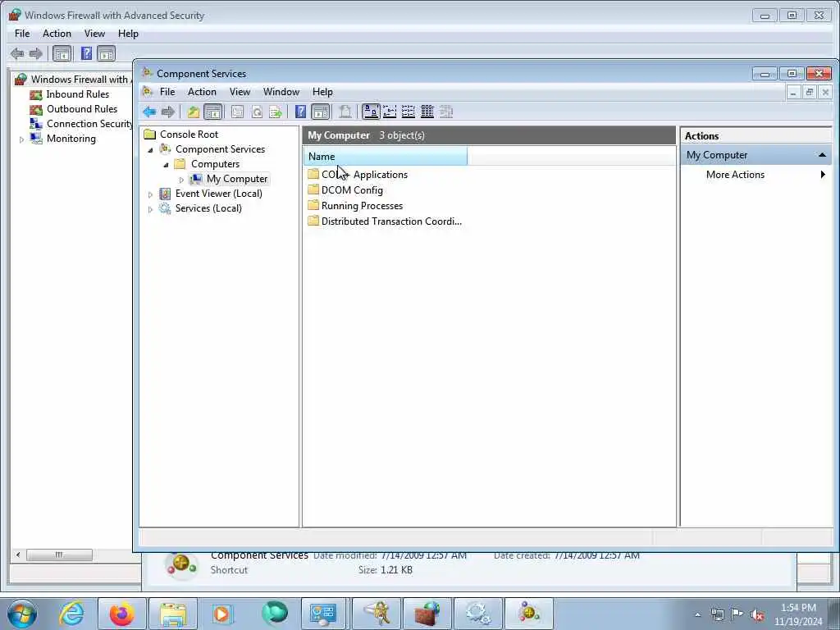
Task: Open File menu in Component Services
Action: click(167, 92)
